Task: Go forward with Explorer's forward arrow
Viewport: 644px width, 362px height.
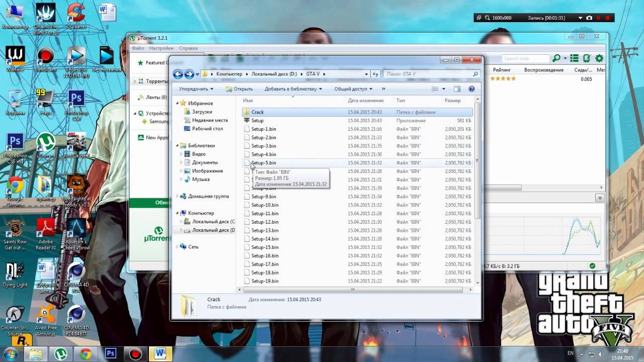Action: coord(189,74)
